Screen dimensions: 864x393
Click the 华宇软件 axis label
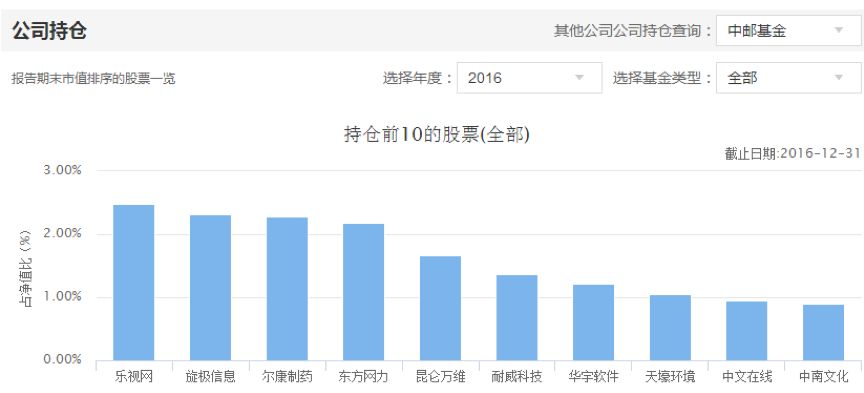click(593, 377)
